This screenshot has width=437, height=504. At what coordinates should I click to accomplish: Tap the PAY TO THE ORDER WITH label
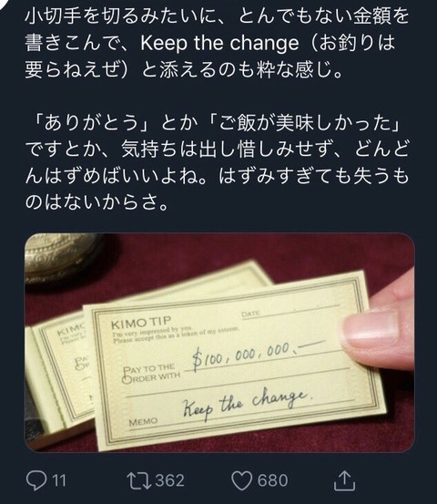coord(151,374)
